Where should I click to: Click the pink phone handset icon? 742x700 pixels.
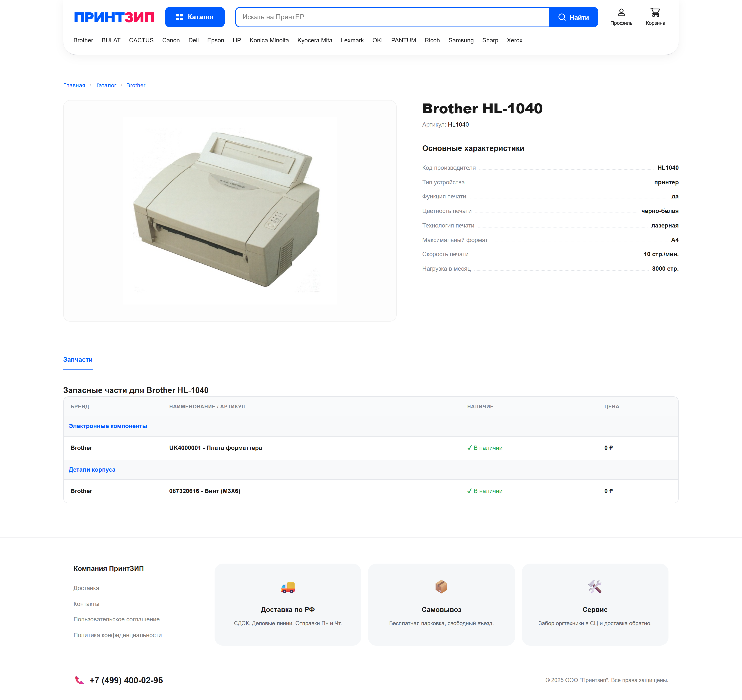click(x=79, y=680)
